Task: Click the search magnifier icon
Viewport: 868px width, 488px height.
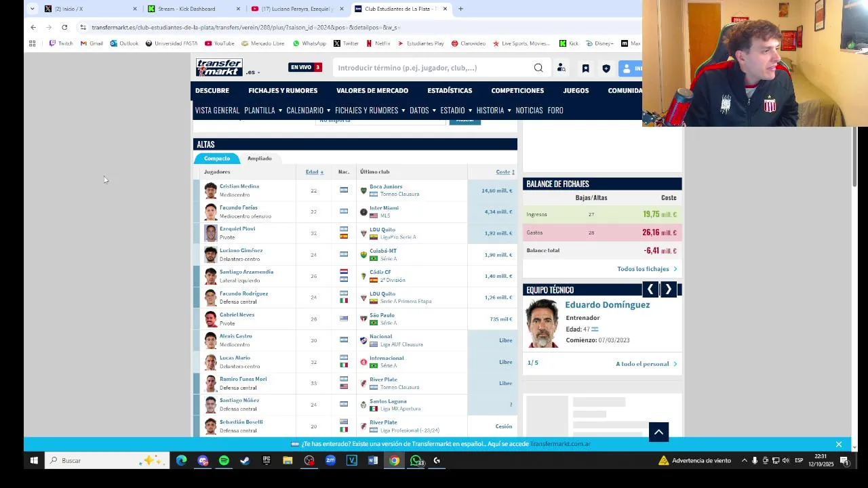Action: click(x=538, y=68)
